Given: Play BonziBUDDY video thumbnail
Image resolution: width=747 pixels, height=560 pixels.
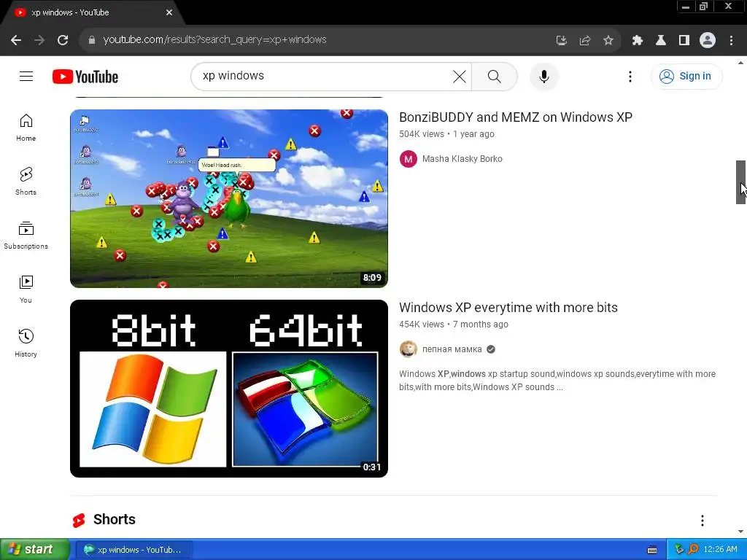Looking at the screenshot, I should pos(228,198).
